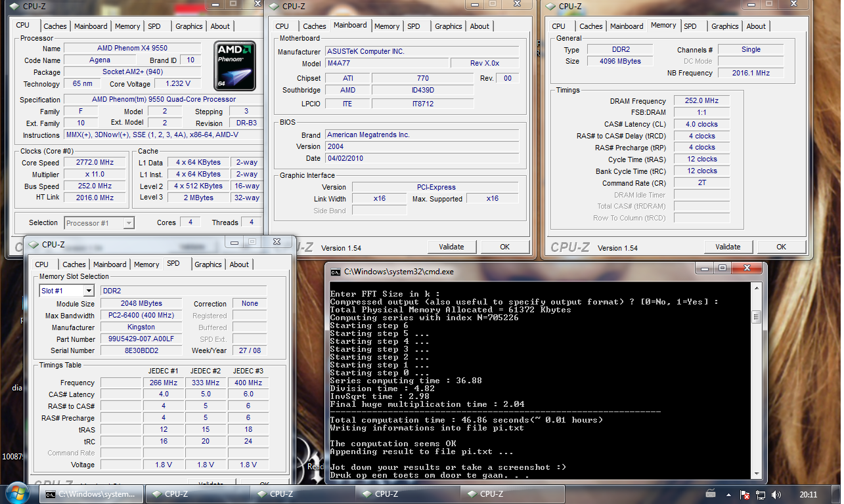The height and width of the screenshot is (504, 844).
Task: Select the CPU tab in the SPD window
Action: click(42, 264)
